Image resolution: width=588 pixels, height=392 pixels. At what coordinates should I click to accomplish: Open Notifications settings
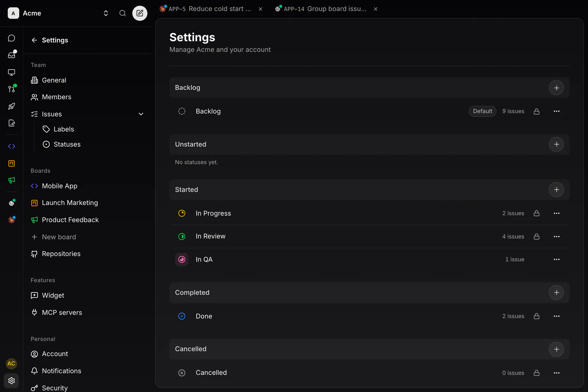56,371
